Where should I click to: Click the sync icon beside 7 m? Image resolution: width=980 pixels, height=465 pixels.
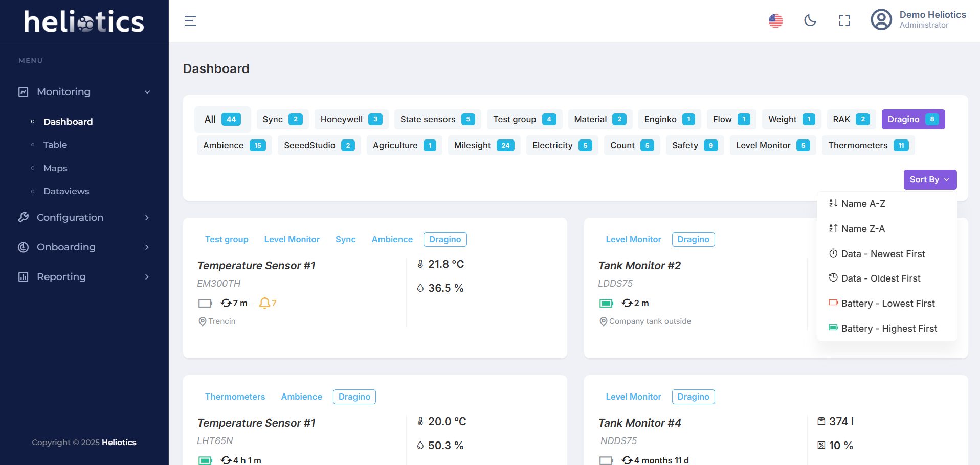tap(226, 303)
